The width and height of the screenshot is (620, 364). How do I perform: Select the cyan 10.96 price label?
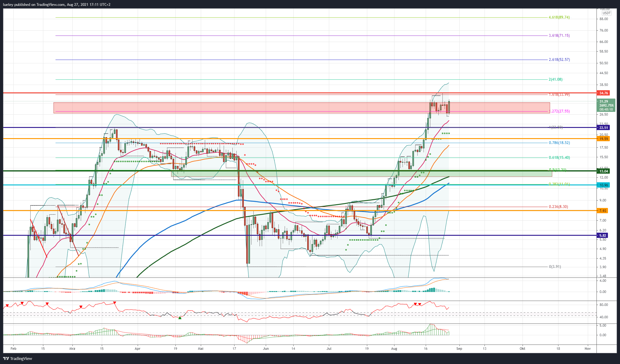tap(603, 185)
